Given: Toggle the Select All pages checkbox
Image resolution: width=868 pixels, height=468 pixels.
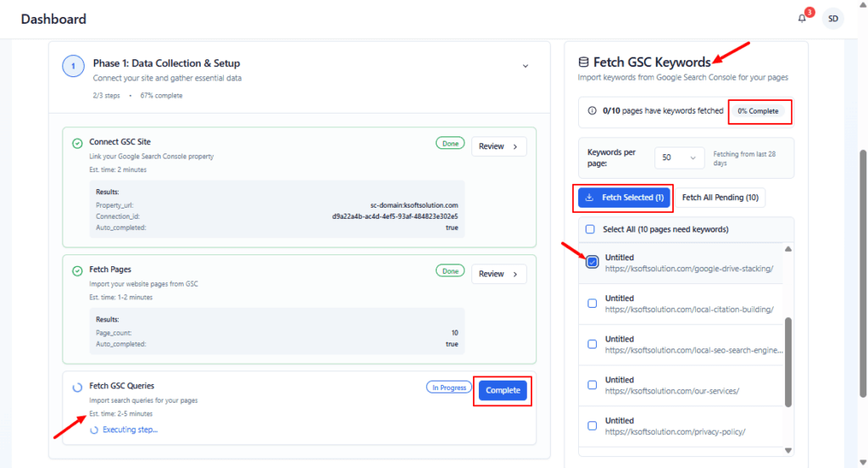Looking at the screenshot, I should click(590, 229).
